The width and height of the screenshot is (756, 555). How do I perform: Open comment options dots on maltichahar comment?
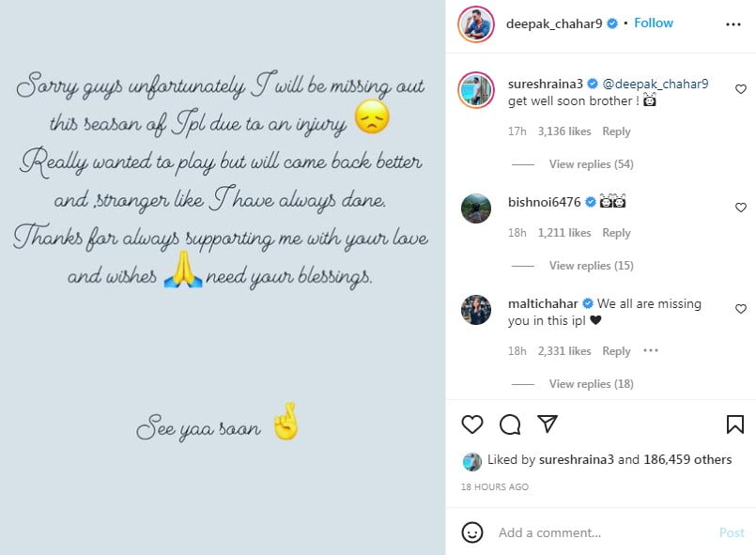pyautogui.click(x=651, y=350)
